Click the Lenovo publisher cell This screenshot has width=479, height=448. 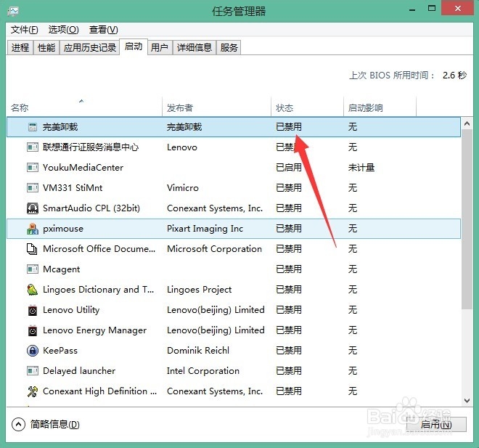182,147
